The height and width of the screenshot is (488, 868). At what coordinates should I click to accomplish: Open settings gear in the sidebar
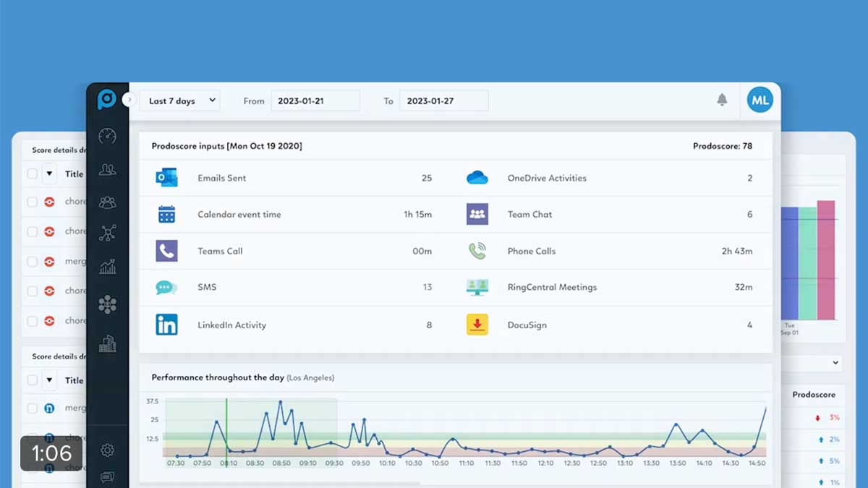pos(107,450)
